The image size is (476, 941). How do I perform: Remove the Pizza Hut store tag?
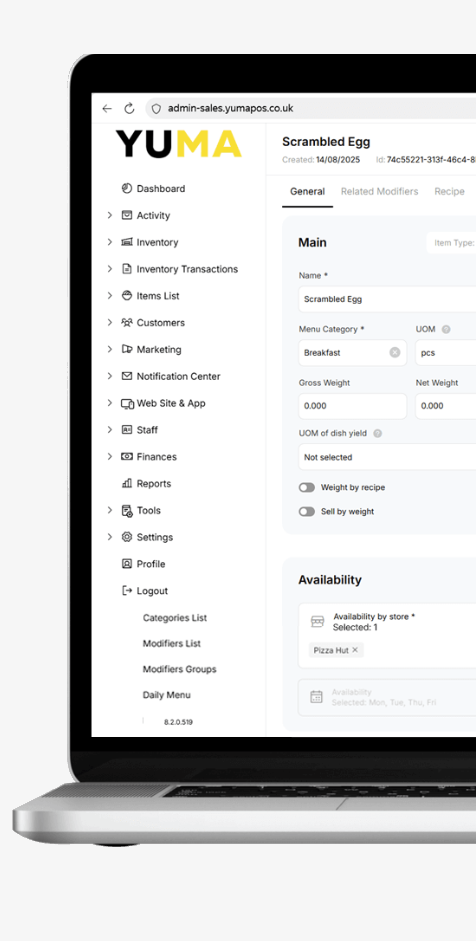(355, 650)
